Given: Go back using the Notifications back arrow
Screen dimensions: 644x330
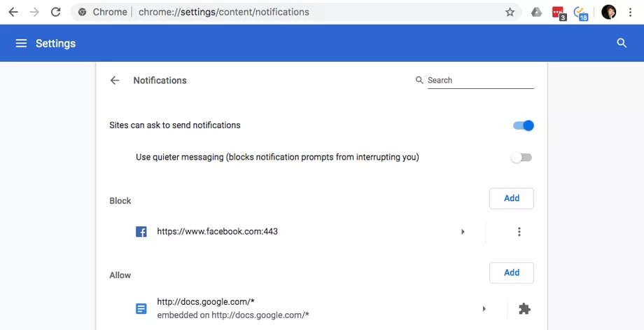Looking at the screenshot, I should point(115,81).
